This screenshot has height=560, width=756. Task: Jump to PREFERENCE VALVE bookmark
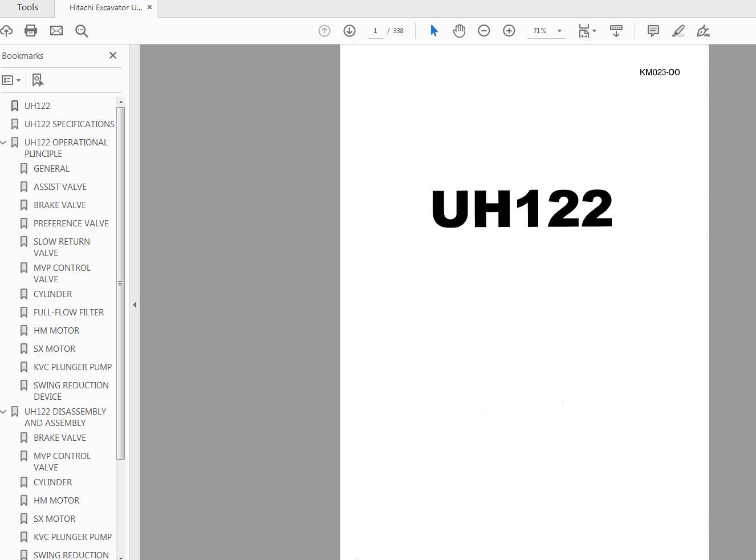click(71, 224)
